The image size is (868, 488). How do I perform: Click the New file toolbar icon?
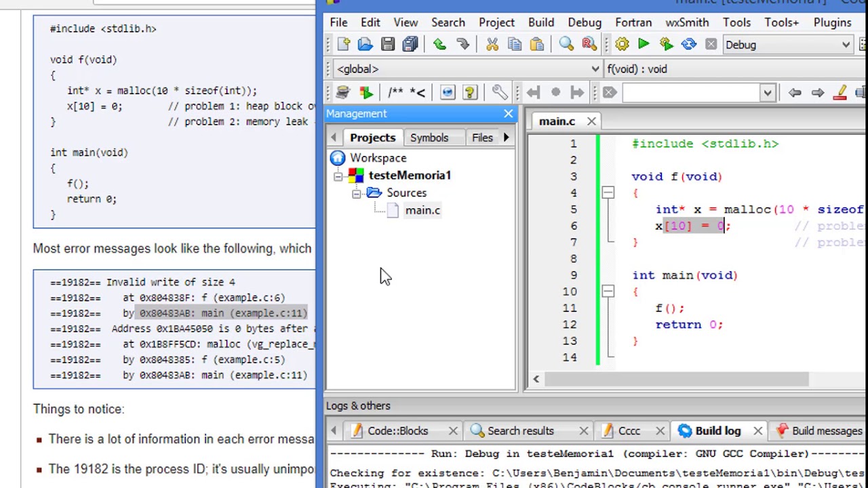click(x=343, y=45)
